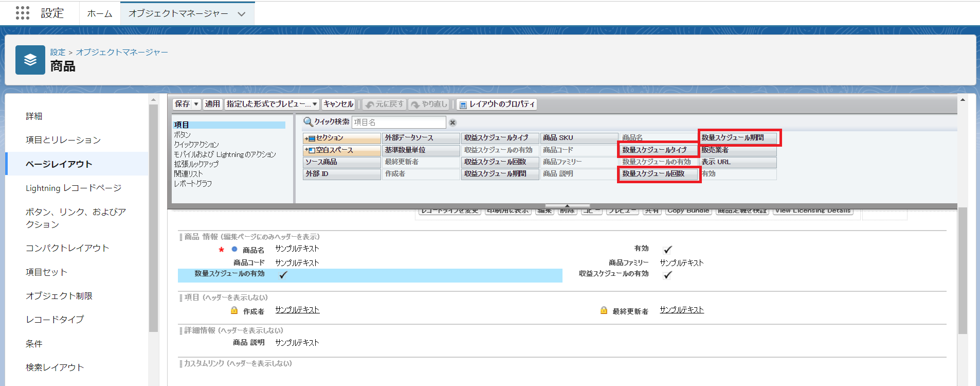The image size is (980, 386).
Task: Click the sidebar vertical scrollbar
Action: coord(153,219)
